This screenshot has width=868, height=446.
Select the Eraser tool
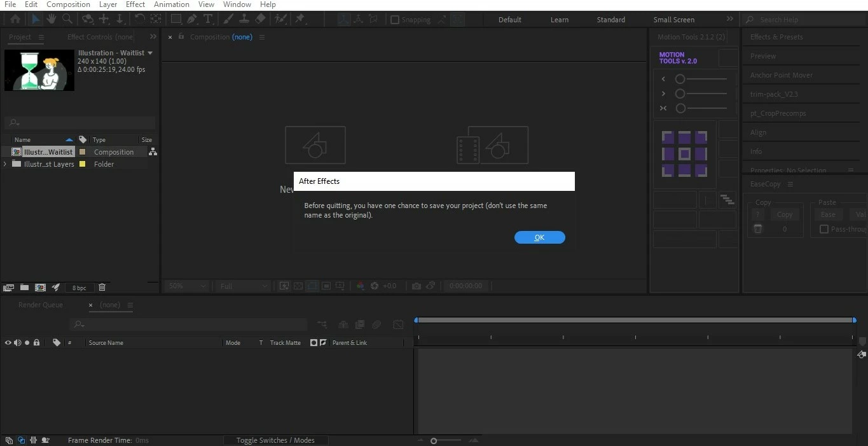pyautogui.click(x=260, y=19)
